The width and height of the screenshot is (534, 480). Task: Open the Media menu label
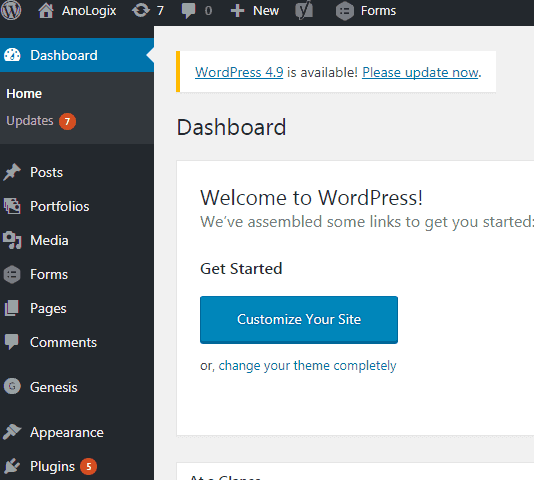click(x=49, y=241)
